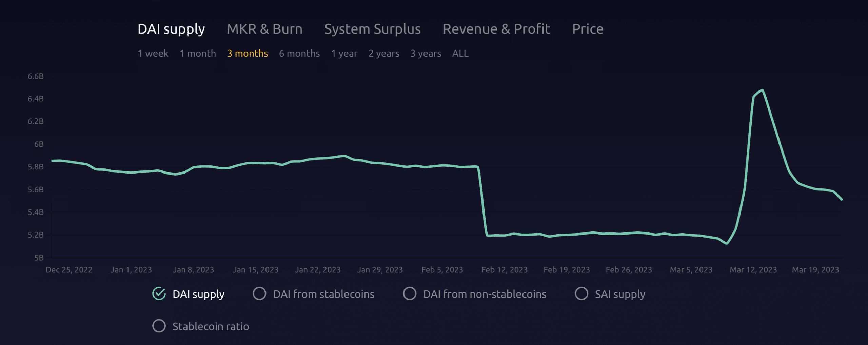
Task: Click the chart line's lowest point
Action: point(727,243)
